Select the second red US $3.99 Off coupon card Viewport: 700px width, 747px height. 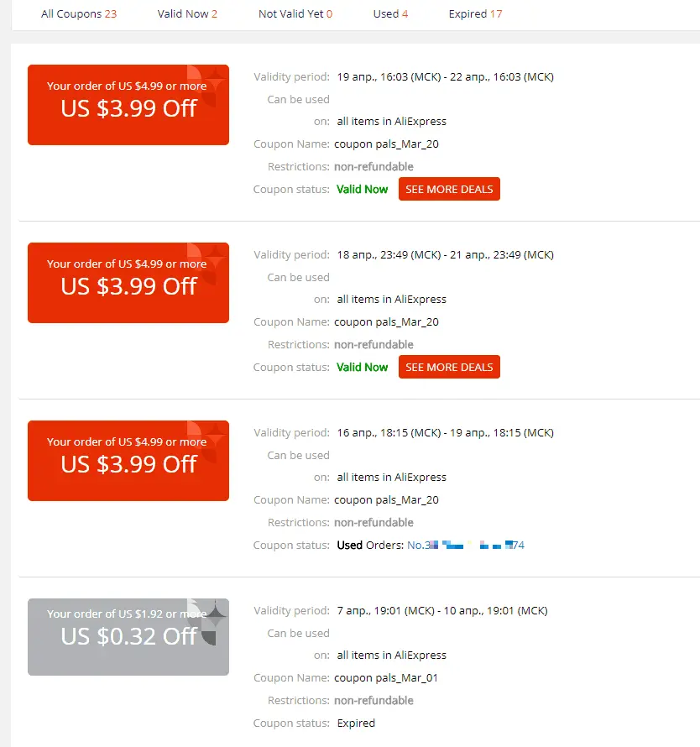pyautogui.click(x=128, y=283)
